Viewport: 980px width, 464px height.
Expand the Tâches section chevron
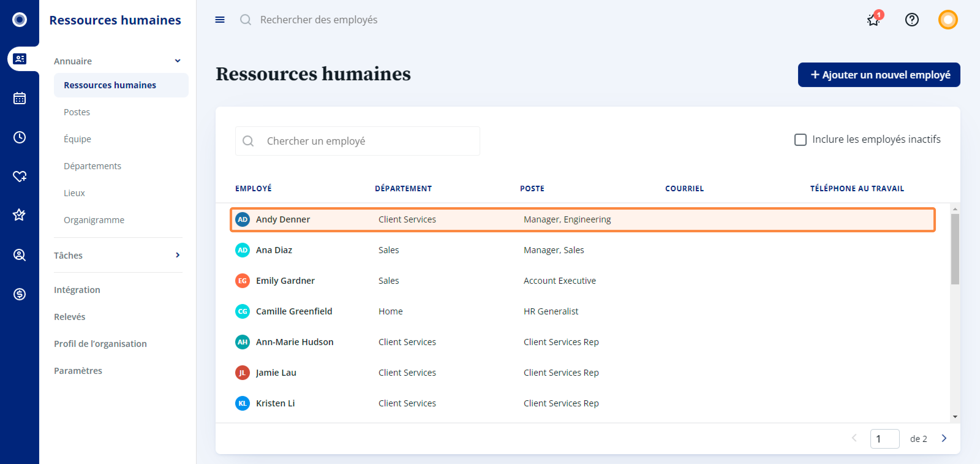[x=177, y=255]
